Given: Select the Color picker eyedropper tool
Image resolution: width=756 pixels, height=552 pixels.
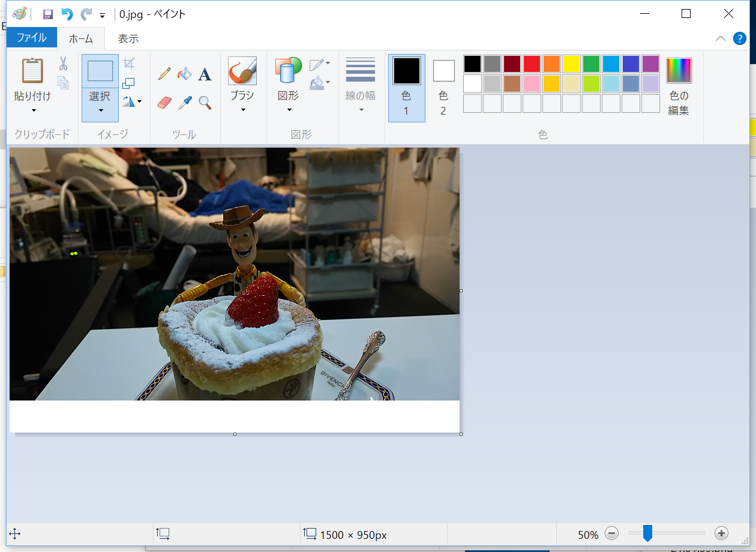Looking at the screenshot, I should point(185,103).
